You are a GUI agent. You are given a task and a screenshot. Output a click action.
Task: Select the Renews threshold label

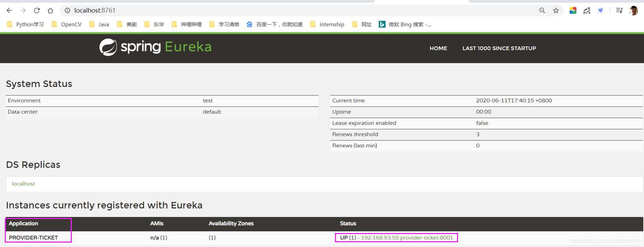point(355,134)
